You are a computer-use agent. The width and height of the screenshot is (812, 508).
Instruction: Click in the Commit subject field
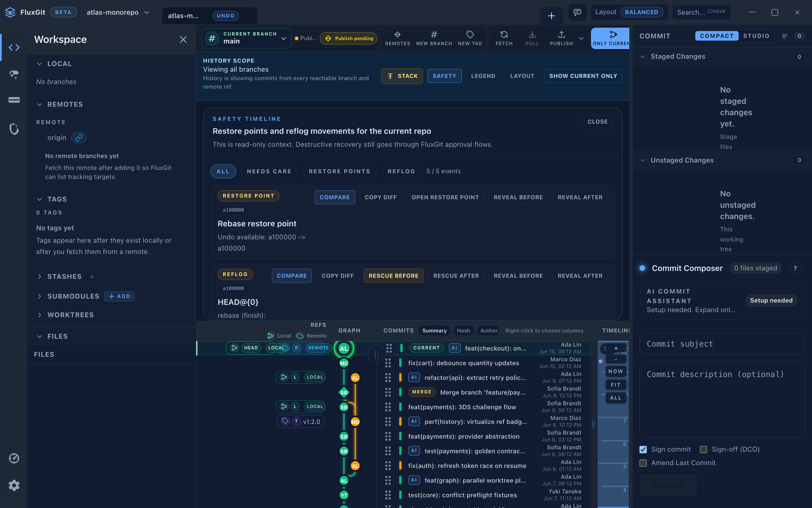click(722, 344)
